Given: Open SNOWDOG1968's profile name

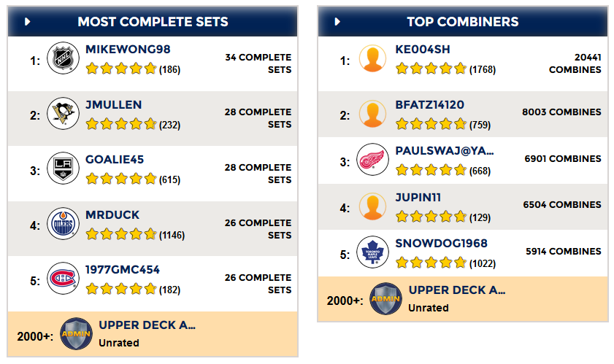Looking at the screenshot, I should click(441, 244).
